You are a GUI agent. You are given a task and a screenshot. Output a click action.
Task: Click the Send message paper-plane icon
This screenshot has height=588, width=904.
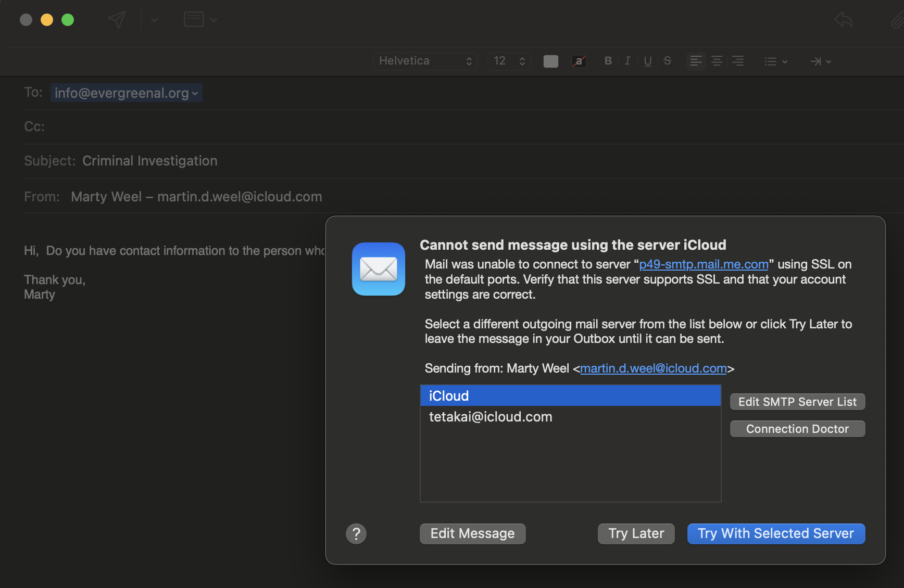(117, 20)
